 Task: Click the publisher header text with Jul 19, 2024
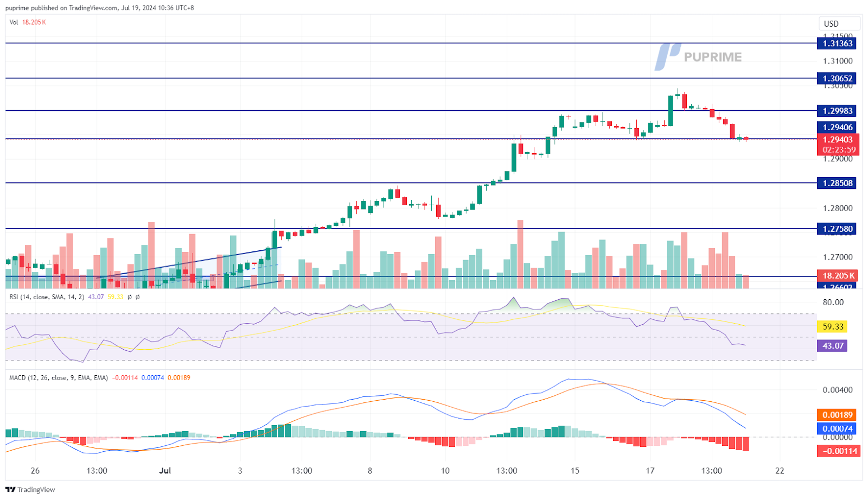click(x=100, y=8)
